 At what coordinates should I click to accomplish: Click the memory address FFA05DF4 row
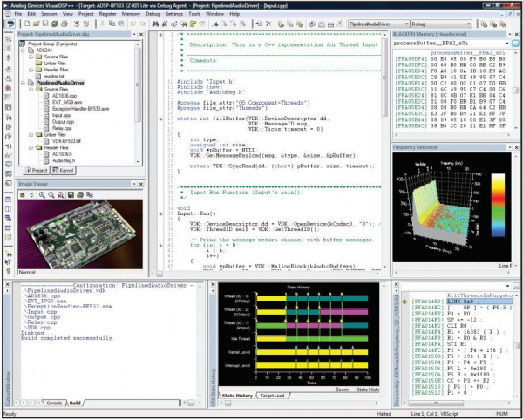[451, 58]
